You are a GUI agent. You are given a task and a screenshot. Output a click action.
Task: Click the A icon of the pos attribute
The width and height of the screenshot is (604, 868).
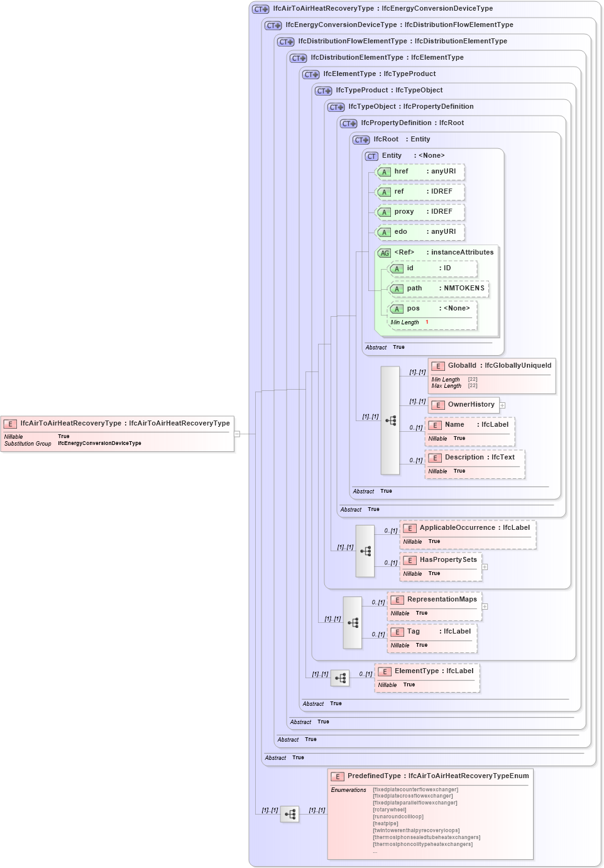pyautogui.click(x=397, y=309)
